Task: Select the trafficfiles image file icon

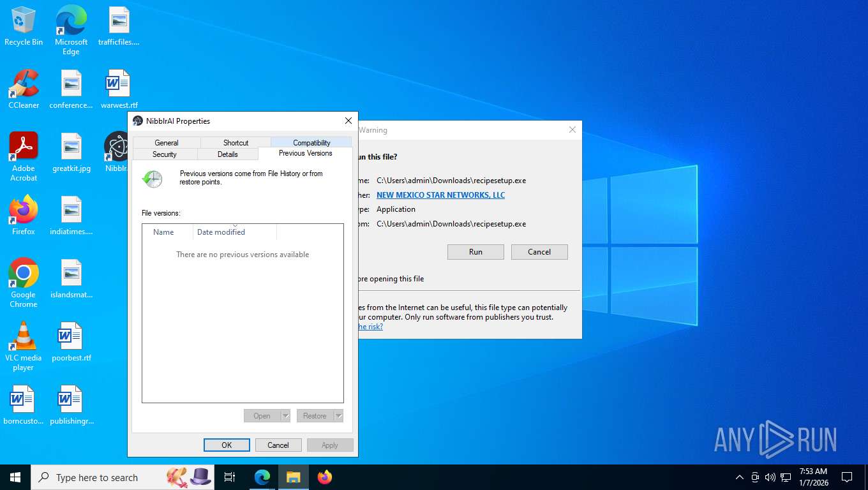Action: [x=119, y=26]
